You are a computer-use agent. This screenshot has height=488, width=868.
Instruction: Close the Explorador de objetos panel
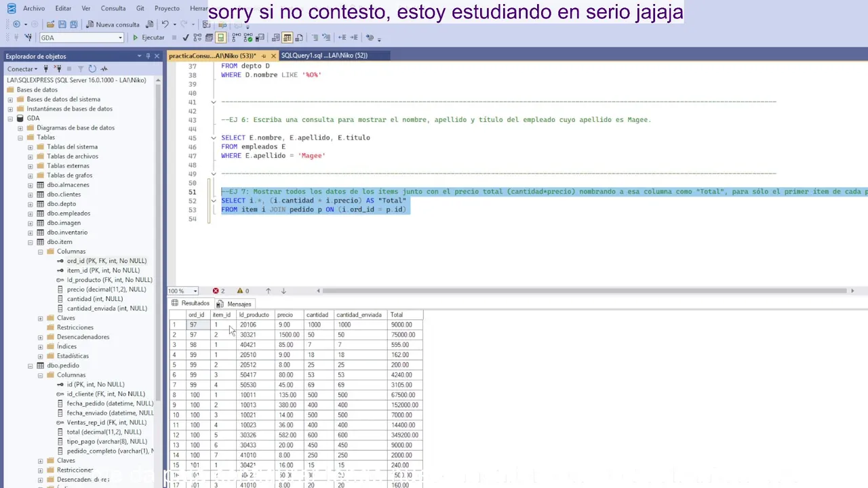157,56
